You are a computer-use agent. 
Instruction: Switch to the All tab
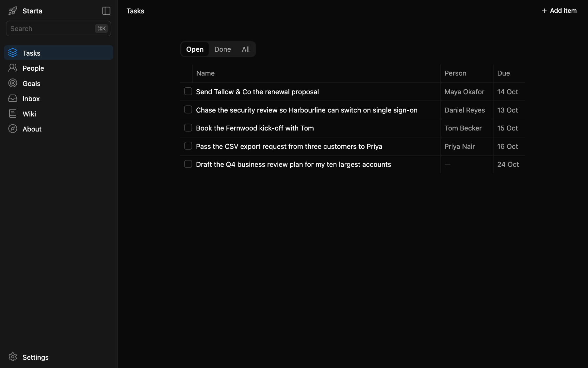(x=246, y=49)
